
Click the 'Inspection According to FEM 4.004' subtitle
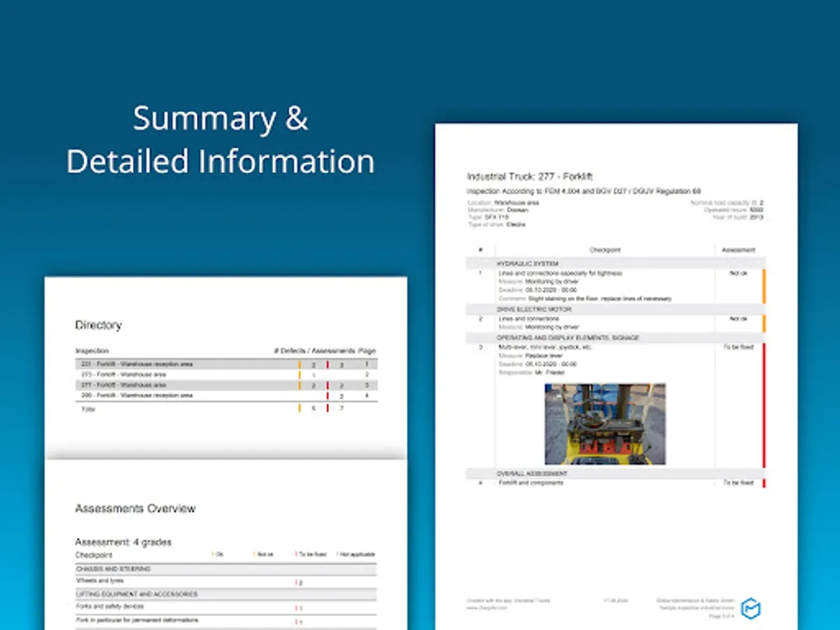click(584, 190)
